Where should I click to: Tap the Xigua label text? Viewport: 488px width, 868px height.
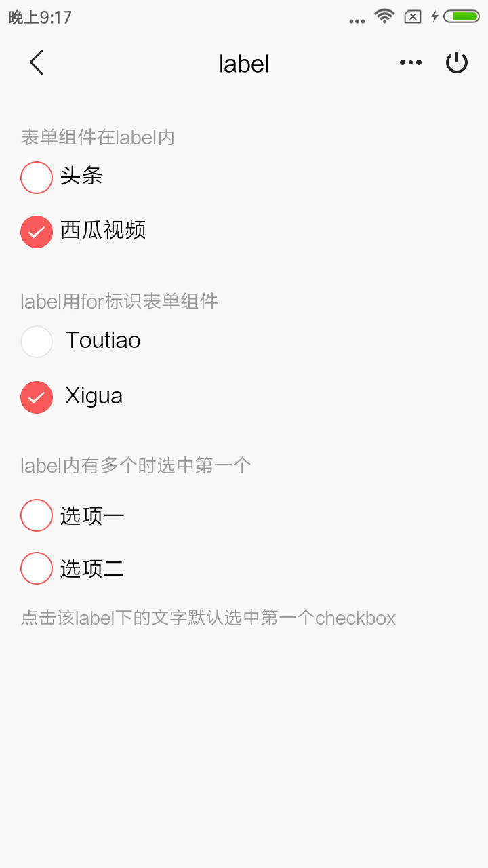94,396
